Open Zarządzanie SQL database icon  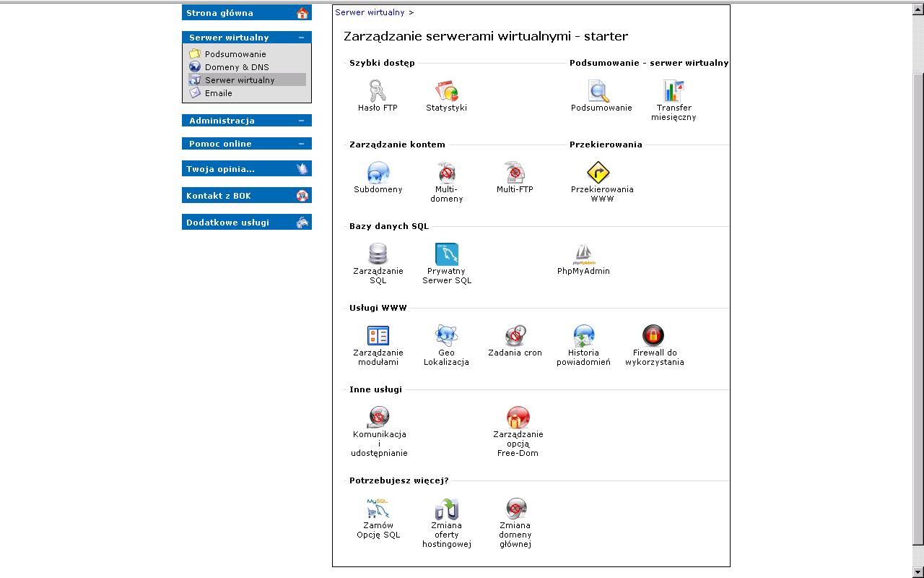tap(378, 254)
